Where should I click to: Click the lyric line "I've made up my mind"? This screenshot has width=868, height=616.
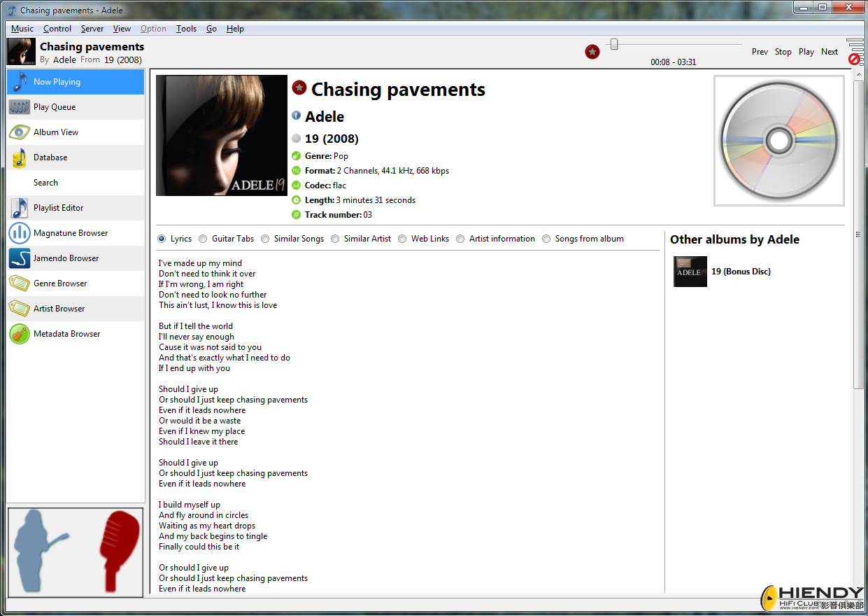coord(200,263)
